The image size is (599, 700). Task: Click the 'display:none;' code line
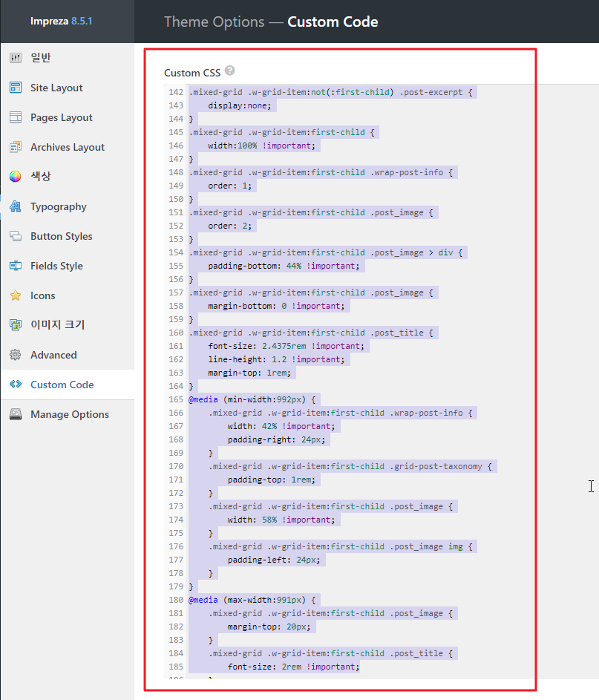[239, 105]
